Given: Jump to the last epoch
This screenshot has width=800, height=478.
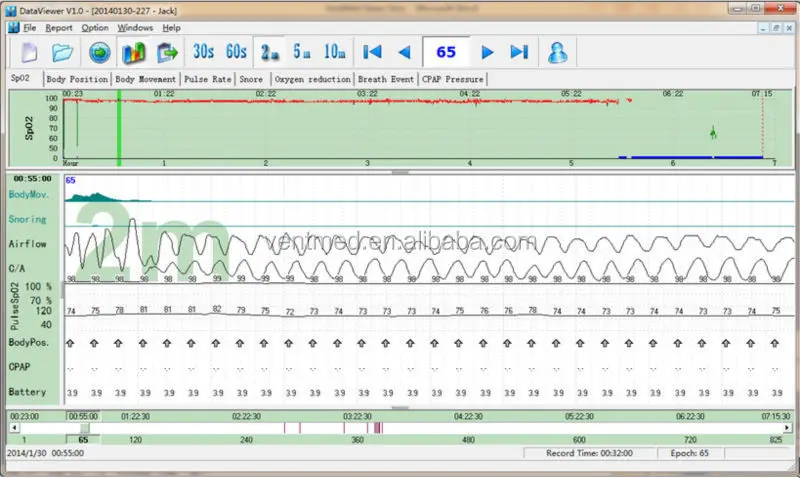Looking at the screenshot, I should pyautogui.click(x=519, y=52).
